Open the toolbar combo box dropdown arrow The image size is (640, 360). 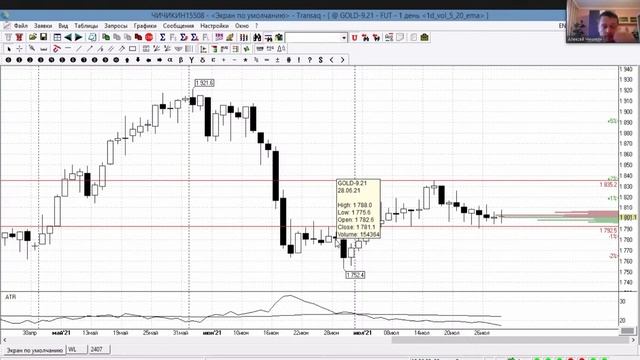[344, 38]
